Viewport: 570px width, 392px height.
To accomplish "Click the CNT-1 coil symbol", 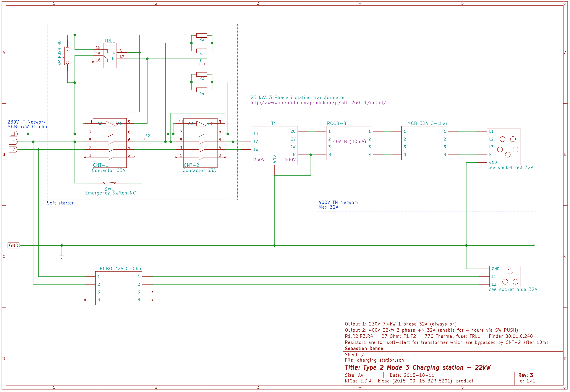I will click(x=111, y=123).
